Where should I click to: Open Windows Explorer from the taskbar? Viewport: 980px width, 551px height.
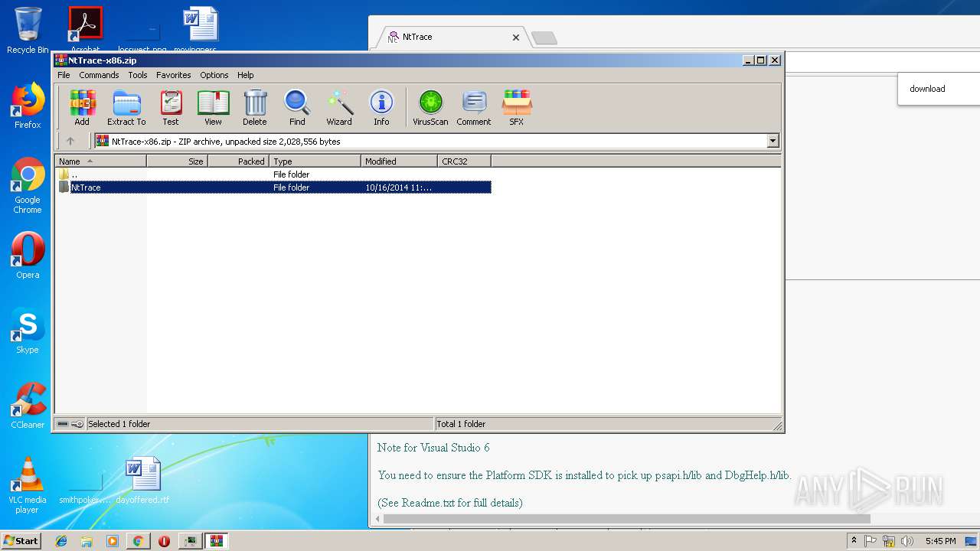tap(87, 541)
